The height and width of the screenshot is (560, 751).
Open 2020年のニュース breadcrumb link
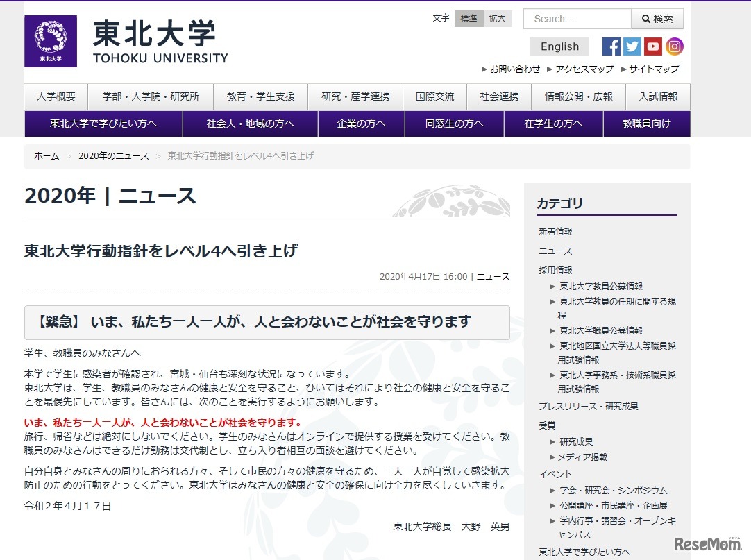click(113, 156)
